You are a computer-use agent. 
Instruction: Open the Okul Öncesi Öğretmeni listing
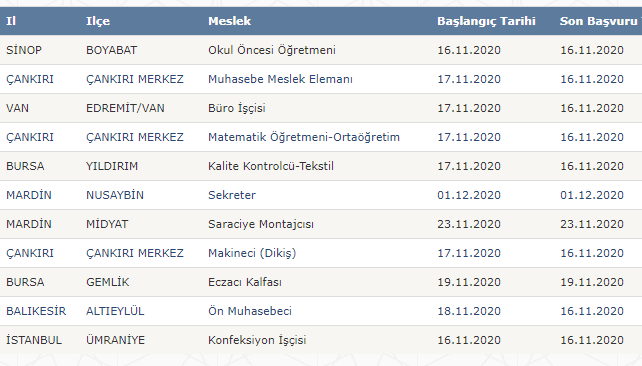tap(271, 50)
